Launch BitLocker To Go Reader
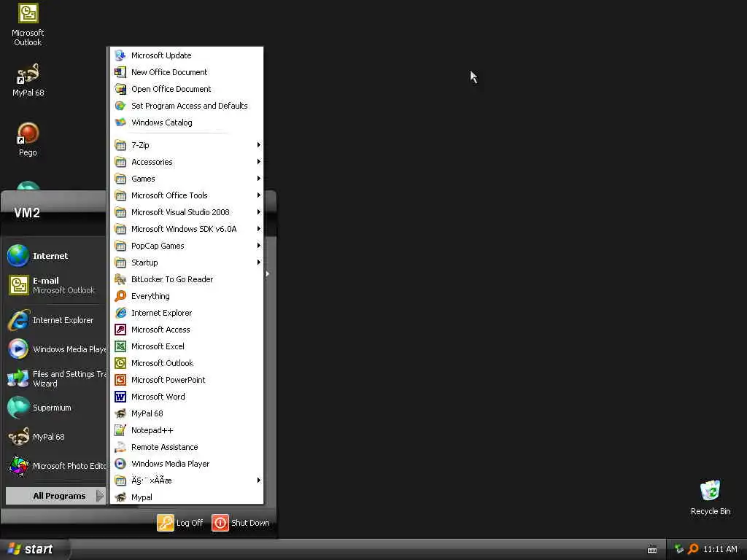This screenshot has height=560, width=747. coord(186,279)
